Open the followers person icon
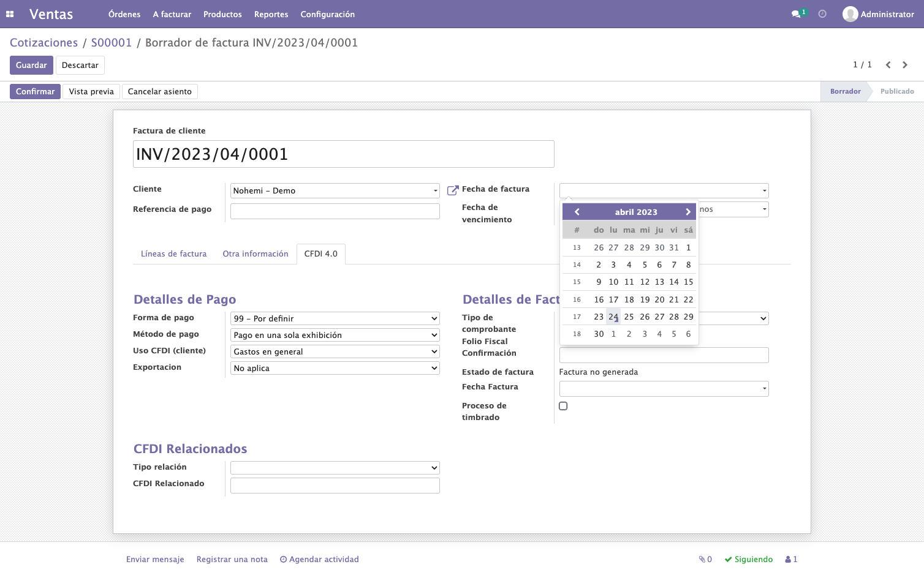The height and width of the screenshot is (578, 924). tap(788, 560)
